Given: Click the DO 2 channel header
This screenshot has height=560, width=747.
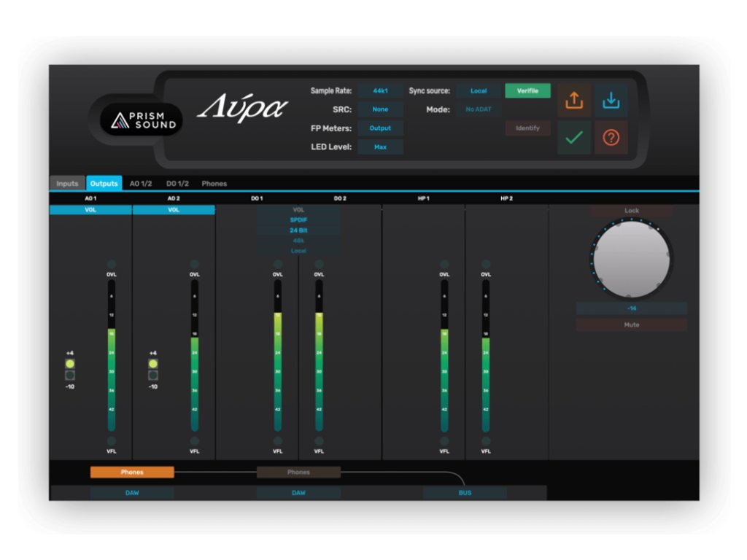Looking at the screenshot, I should [x=340, y=198].
